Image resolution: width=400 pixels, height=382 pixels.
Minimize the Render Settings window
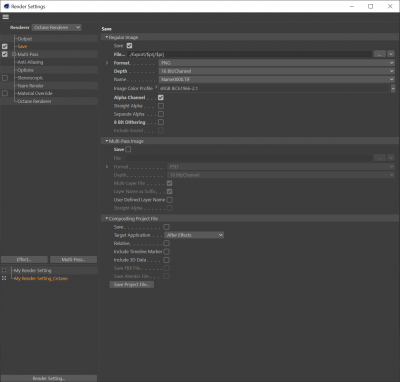(x=352, y=6)
